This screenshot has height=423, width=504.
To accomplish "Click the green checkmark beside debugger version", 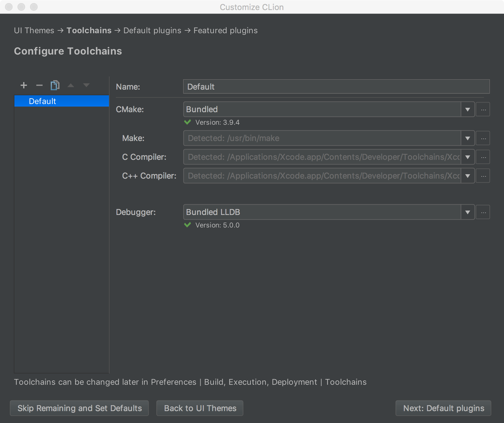I will (188, 225).
